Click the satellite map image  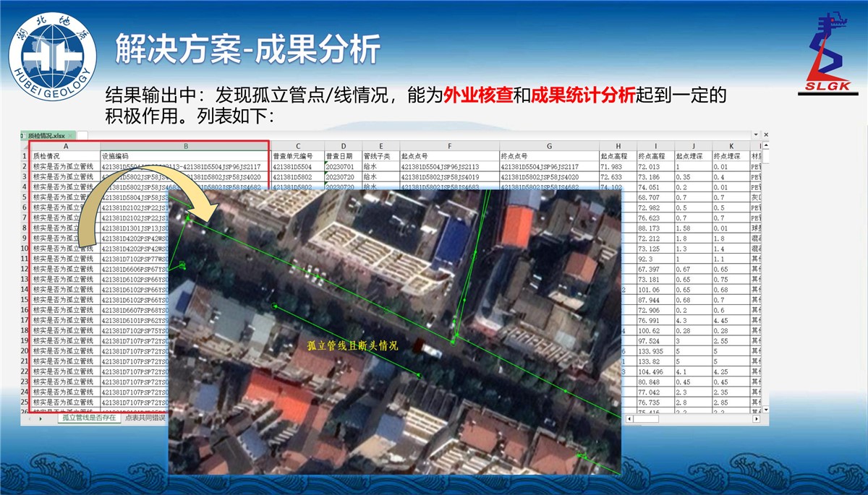click(394, 331)
